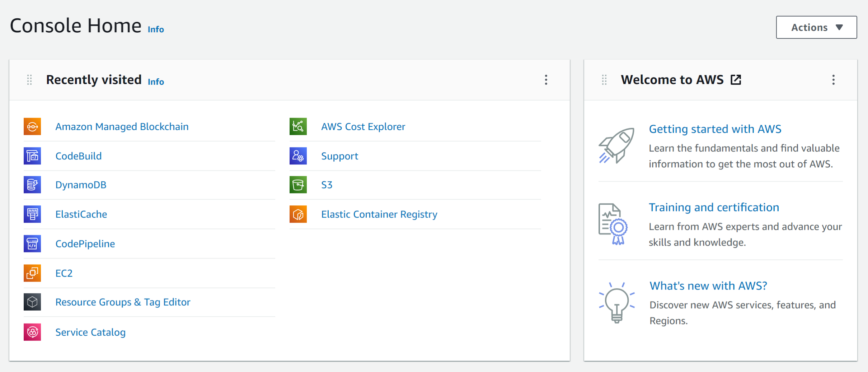The image size is (868, 372).
Task: Open the S3 link
Action: 327,185
